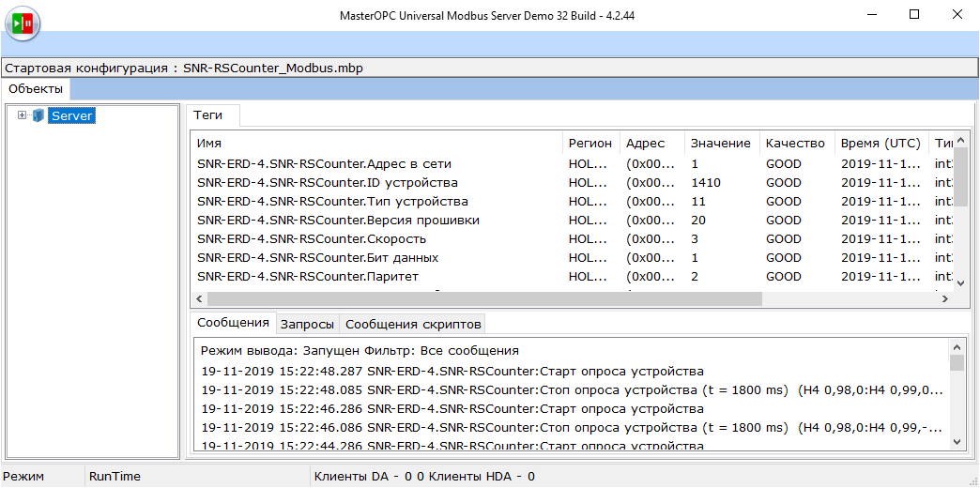Screen dimensions: 980x488
Task: Sort tags by Имя column header
Action: coord(375,144)
